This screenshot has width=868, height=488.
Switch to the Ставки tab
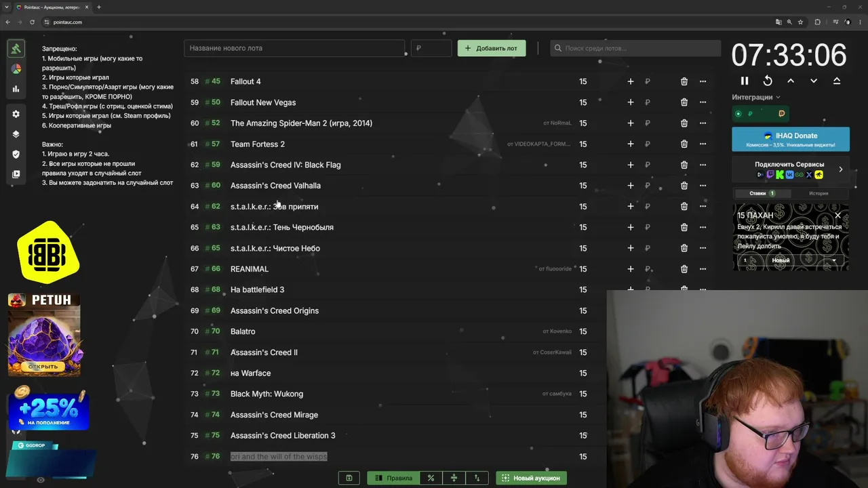tap(762, 193)
